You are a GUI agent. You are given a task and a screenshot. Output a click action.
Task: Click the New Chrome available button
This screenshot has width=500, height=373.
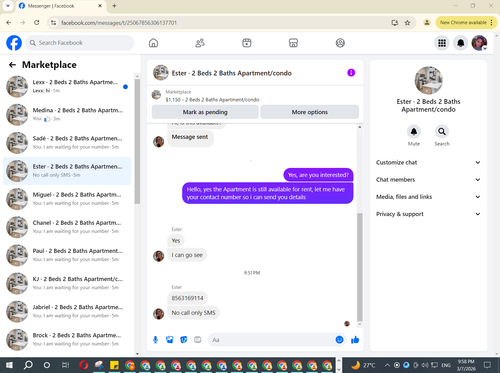click(466, 23)
